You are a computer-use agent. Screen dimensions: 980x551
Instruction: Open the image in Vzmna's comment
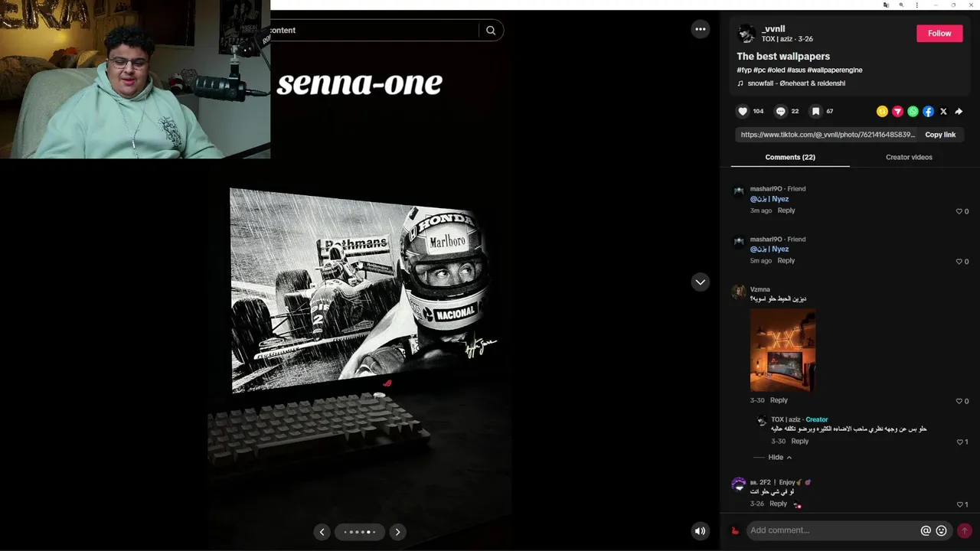[782, 350]
